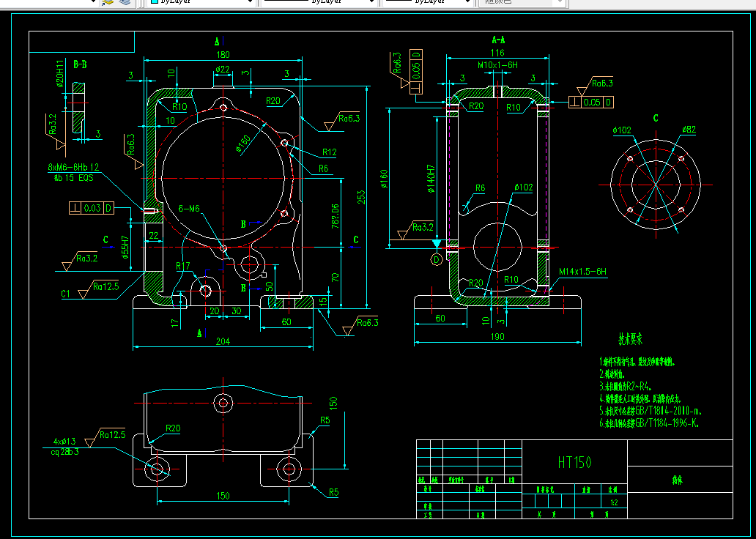Open the ByLayer lineweight dropdown
This screenshot has width=756, height=539.
pos(427,2)
